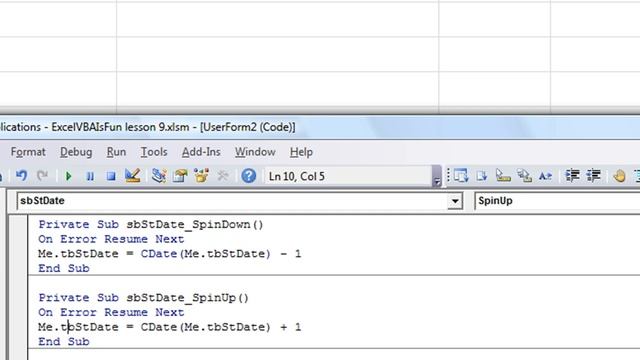
Task: Run the macro with green play icon
Action: click(x=69, y=176)
